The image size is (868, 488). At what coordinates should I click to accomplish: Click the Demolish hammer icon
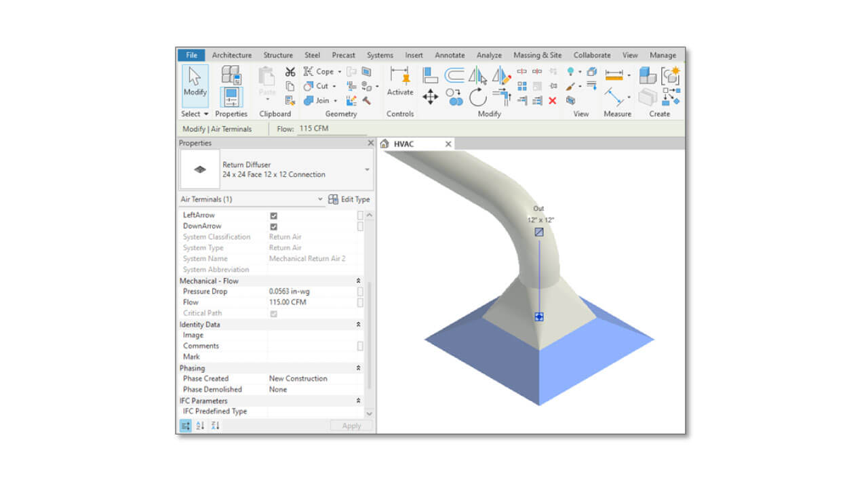367,100
